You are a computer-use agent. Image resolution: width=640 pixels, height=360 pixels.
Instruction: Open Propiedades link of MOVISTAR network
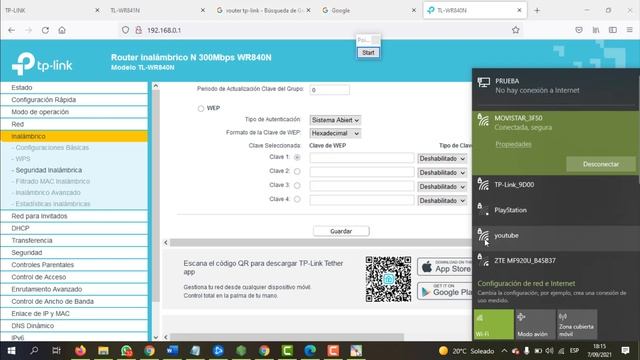[x=513, y=144]
